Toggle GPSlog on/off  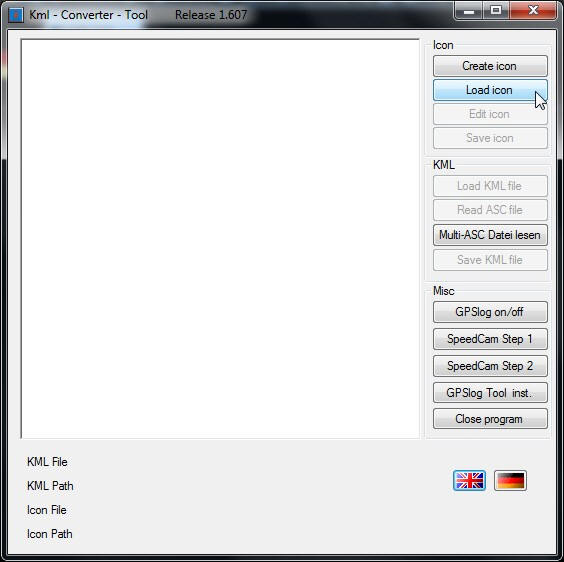tap(490, 312)
